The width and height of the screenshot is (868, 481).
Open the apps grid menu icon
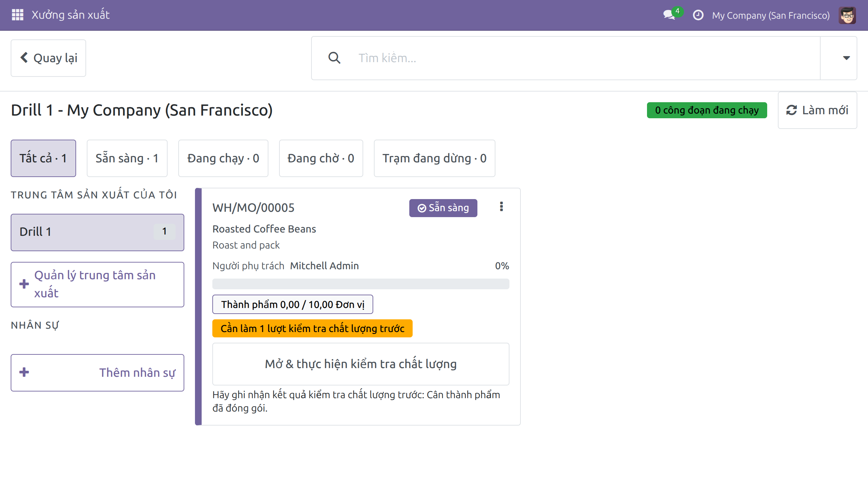click(x=17, y=15)
